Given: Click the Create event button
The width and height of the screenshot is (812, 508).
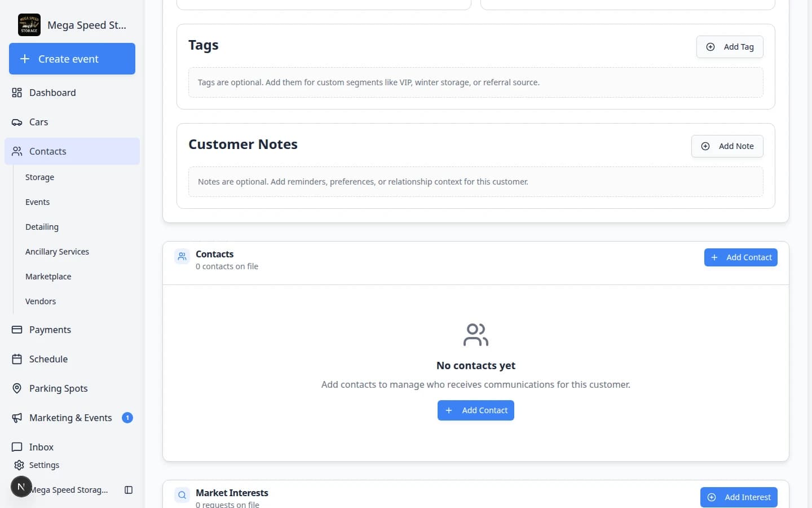Looking at the screenshot, I should tap(72, 59).
